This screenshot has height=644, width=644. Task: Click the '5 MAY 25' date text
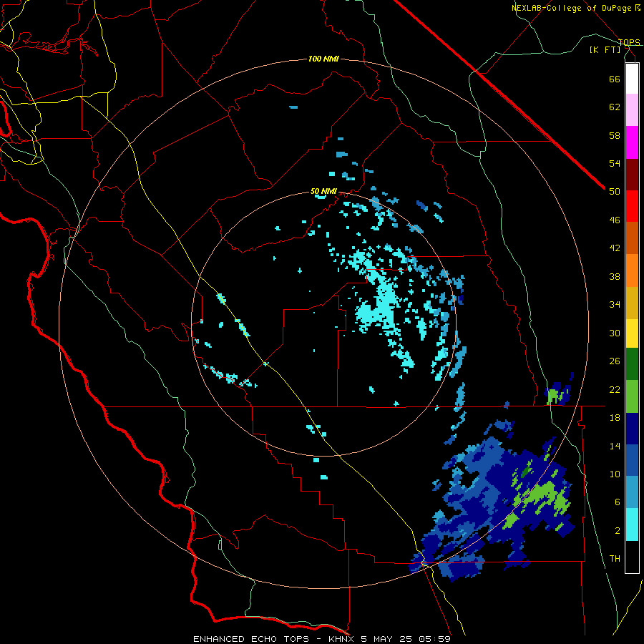pyautogui.click(x=386, y=639)
